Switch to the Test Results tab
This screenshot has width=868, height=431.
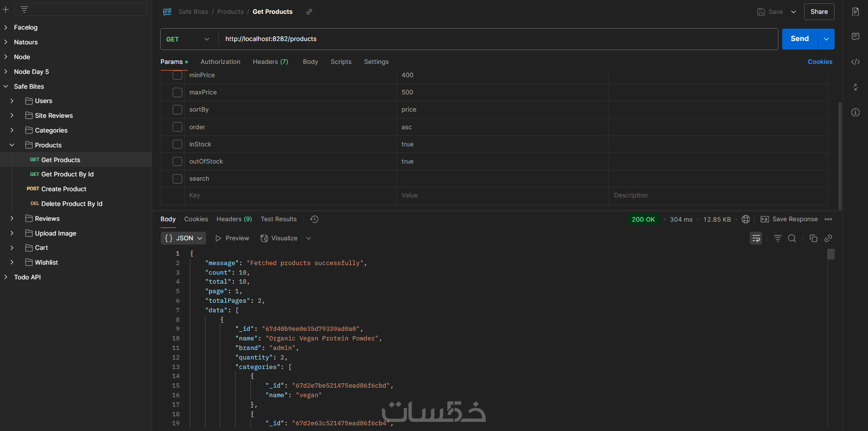pyautogui.click(x=279, y=219)
